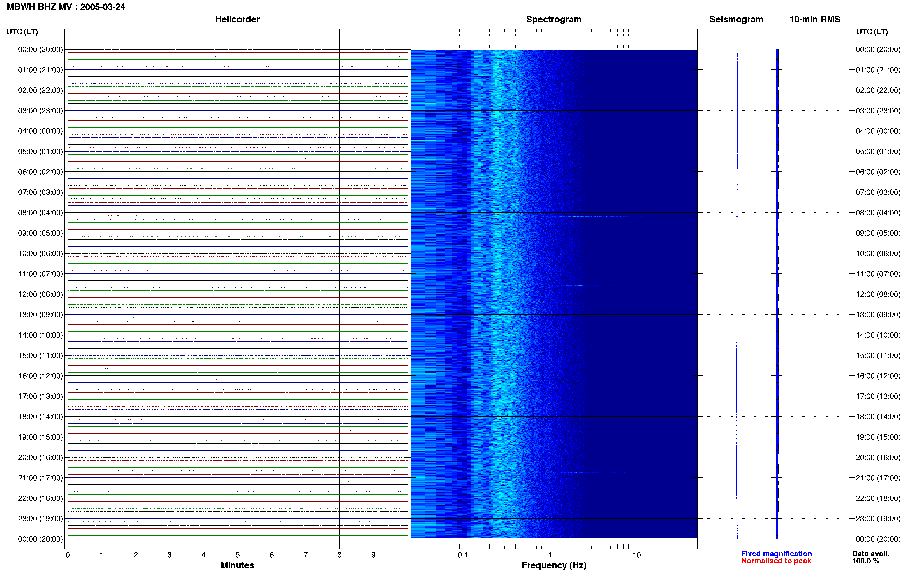Viewport: 924px width, 578px height.
Task: Click the 10:00 (06:00) label left of Helicorder
Action: tap(41, 253)
